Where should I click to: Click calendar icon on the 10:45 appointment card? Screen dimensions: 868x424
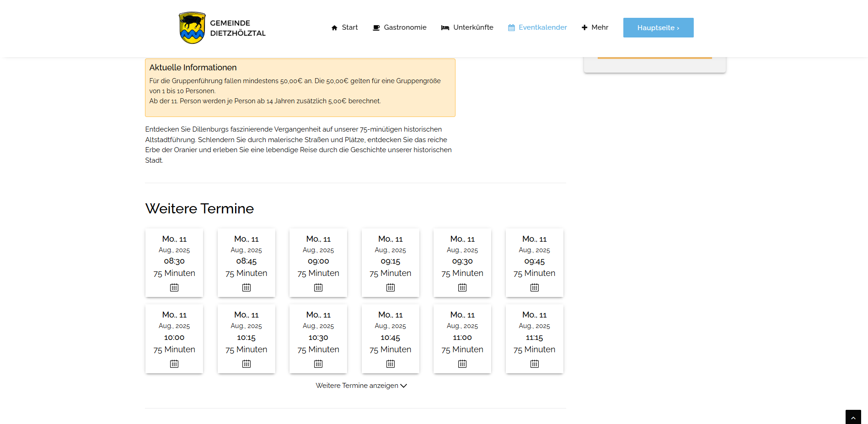coord(391,364)
